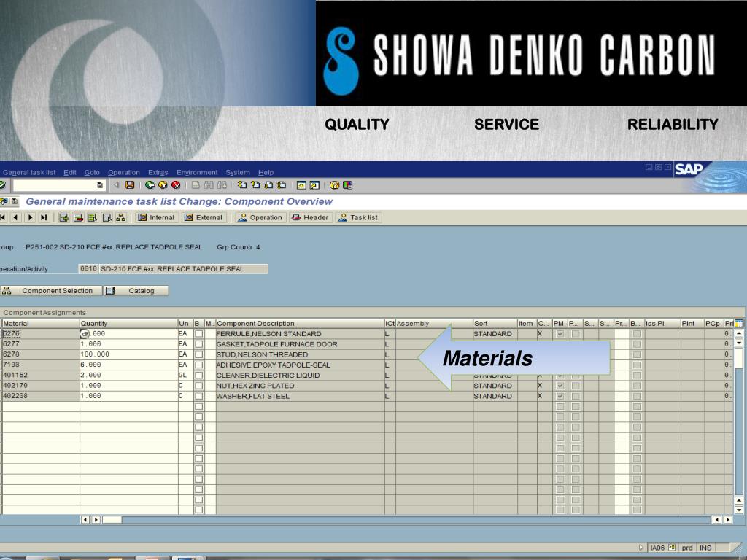The width and height of the screenshot is (747, 560).
Task: Open the command field history dropdown
Action: tap(99, 185)
